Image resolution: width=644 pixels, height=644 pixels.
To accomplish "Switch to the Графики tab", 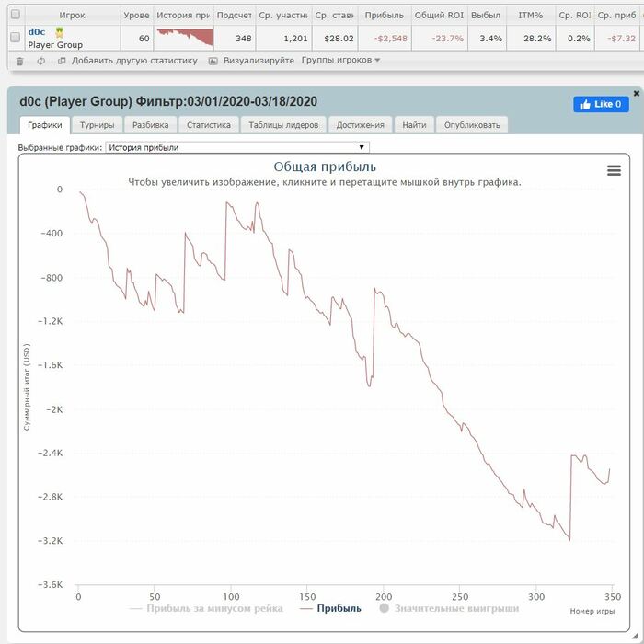I will click(45, 125).
